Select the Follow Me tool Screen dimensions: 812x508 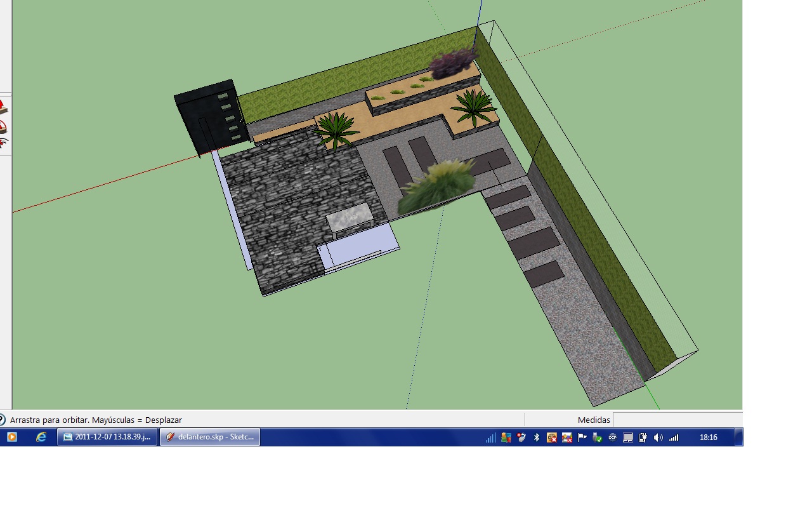point(3,126)
